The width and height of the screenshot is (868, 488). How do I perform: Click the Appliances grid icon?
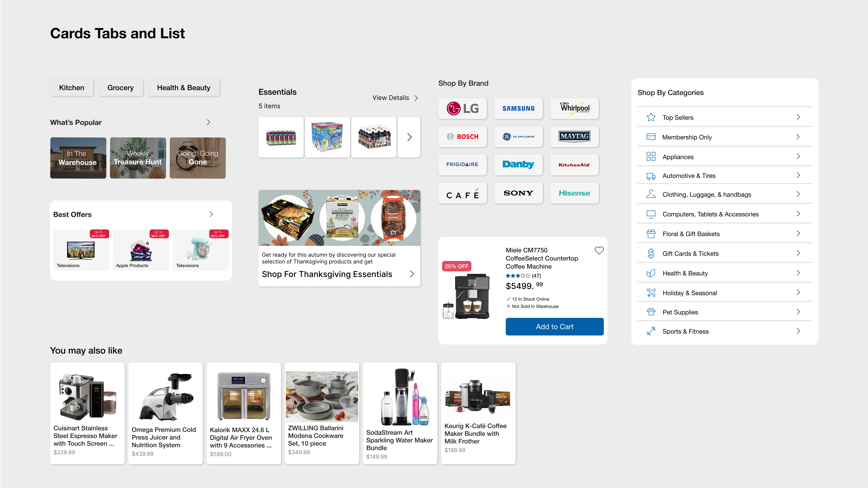[x=651, y=157]
